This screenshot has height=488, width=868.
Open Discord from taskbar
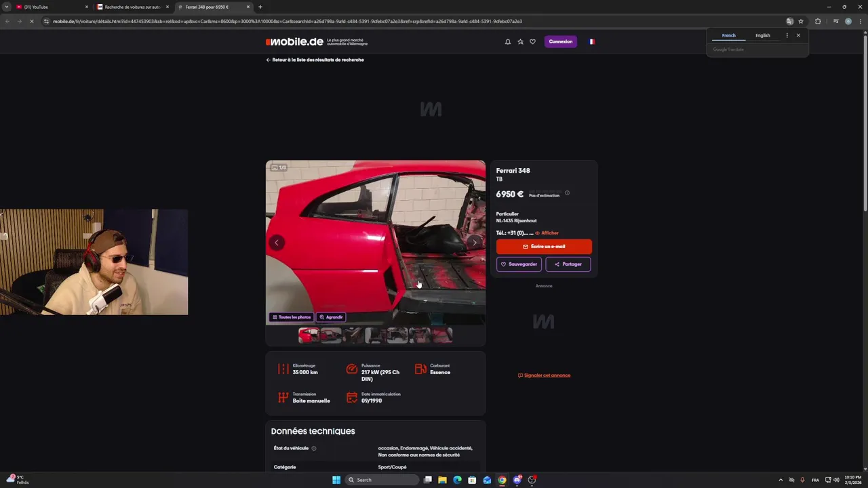(517, 480)
